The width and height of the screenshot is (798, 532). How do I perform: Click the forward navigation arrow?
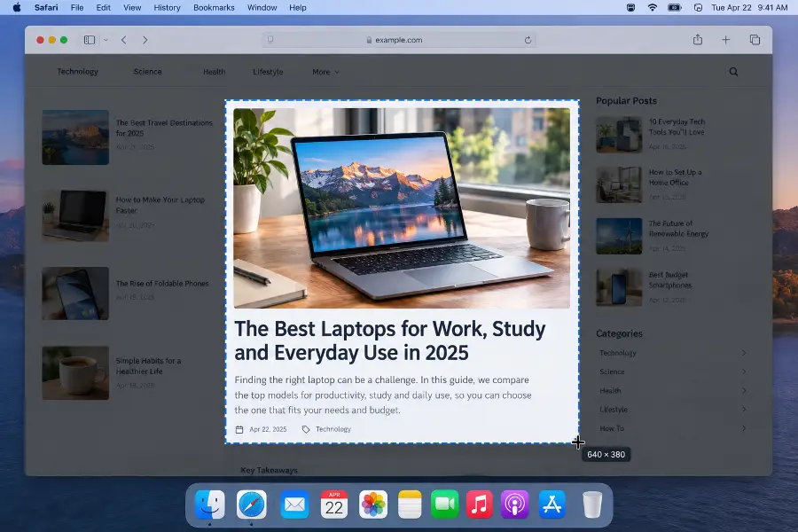tap(145, 40)
